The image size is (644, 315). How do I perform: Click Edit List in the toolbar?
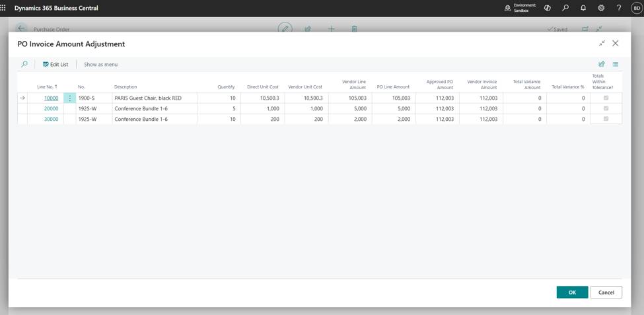55,65
